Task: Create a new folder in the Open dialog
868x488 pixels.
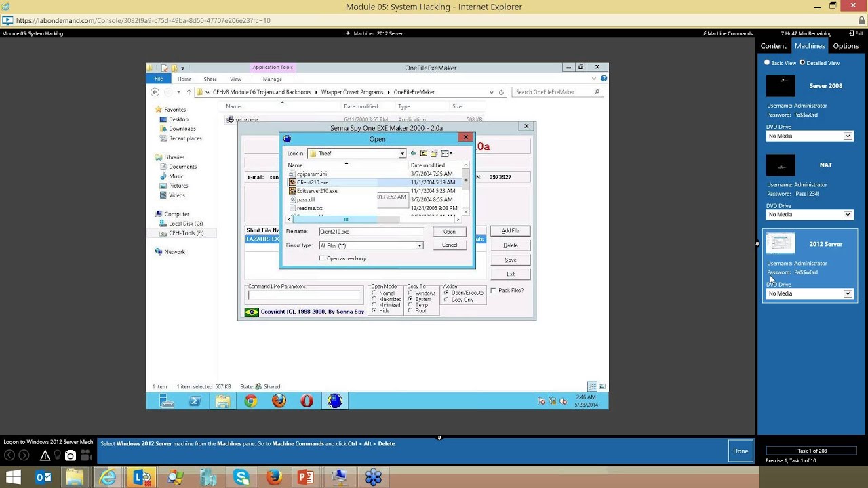Action: [x=434, y=153]
